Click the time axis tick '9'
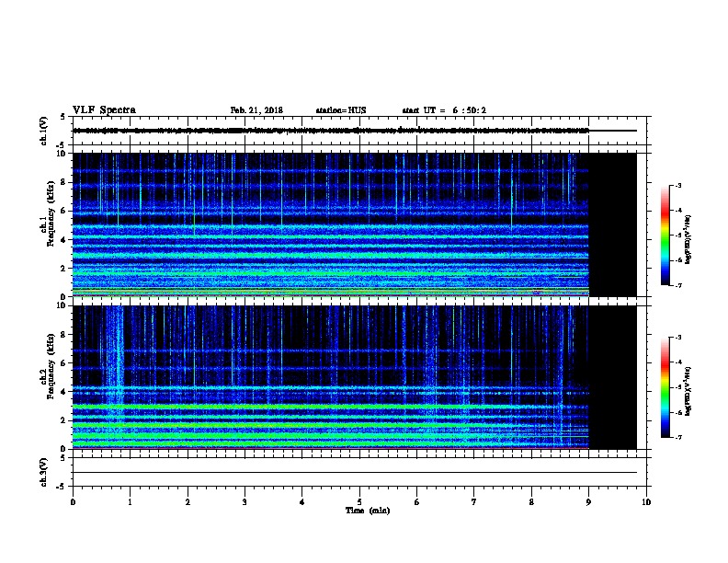 point(588,501)
